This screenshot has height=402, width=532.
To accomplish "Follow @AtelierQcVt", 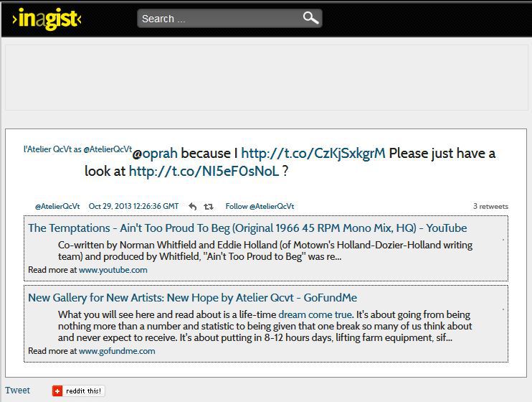I will tap(260, 207).
